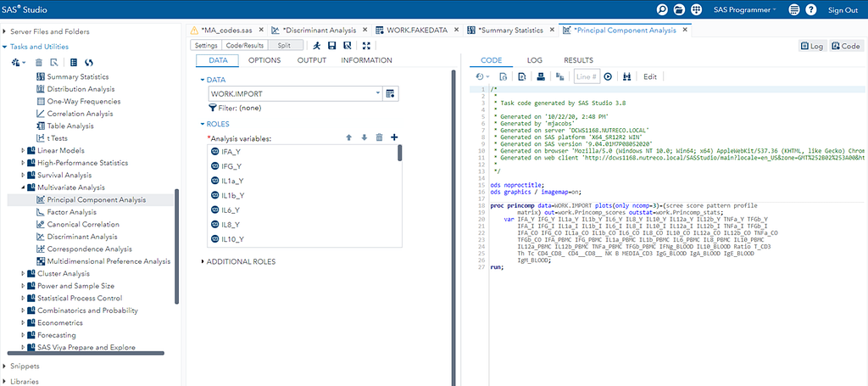Click the Edit button in the code toolbar

point(650,76)
